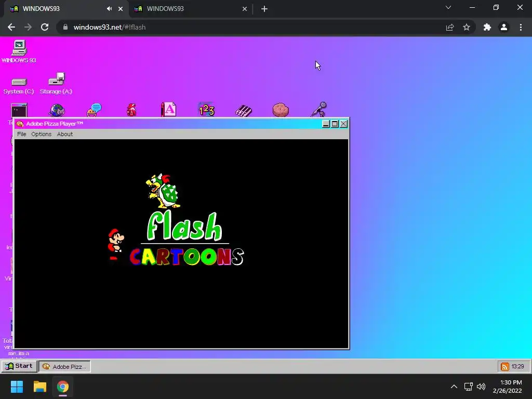Open the File menu in Pizza Player
Viewport: 532px width, 399px height.
point(22,134)
